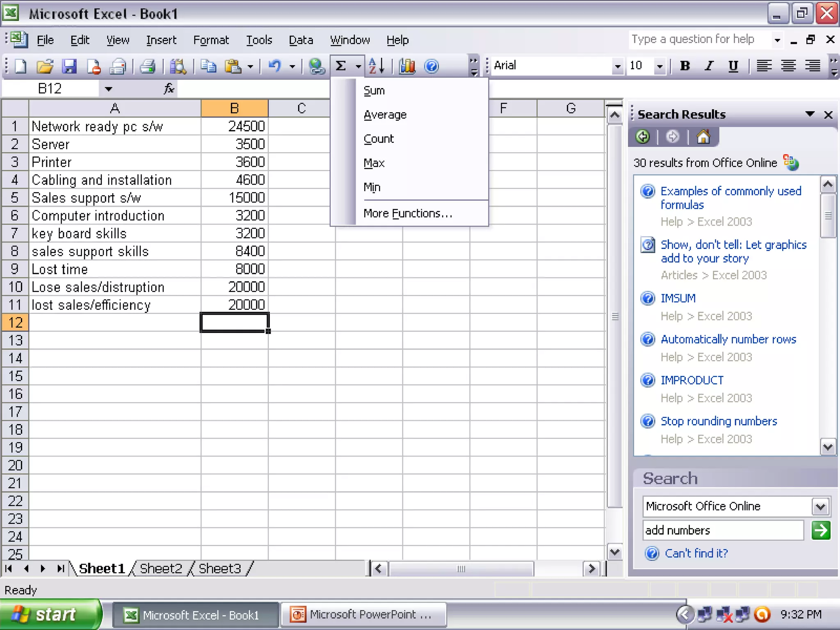Screen dimensions: 840x630
Task: Expand the Arial font name dropdown
Action: click(x=617, y=66)
